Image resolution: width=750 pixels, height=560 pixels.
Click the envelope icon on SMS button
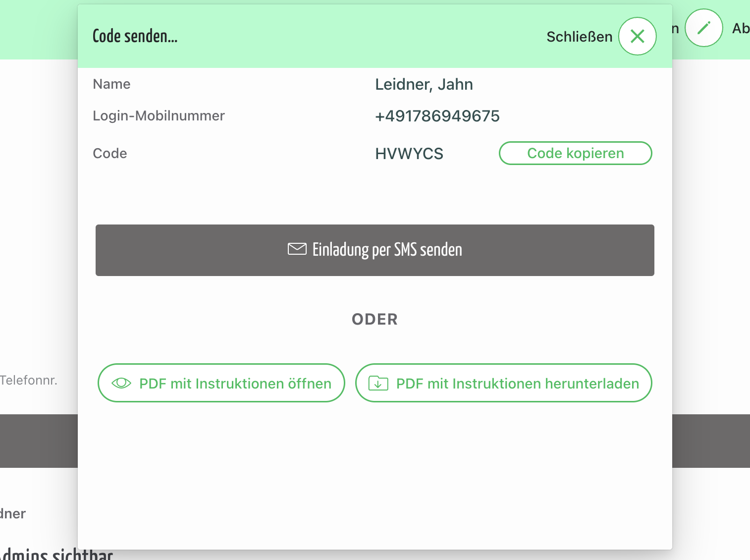click(297, 249)
